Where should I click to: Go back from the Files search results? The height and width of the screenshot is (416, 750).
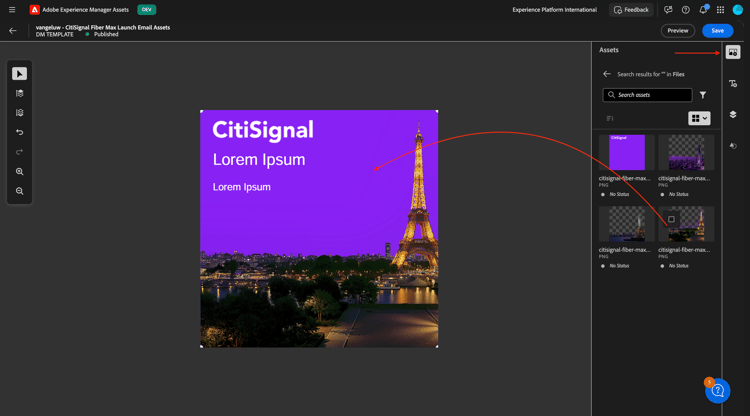pos(607,74)
